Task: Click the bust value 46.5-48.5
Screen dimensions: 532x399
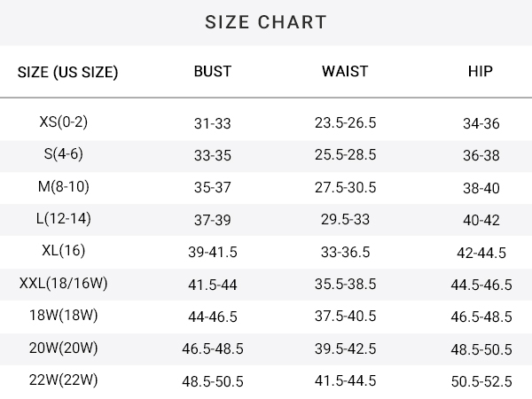Action: point(213,348)
